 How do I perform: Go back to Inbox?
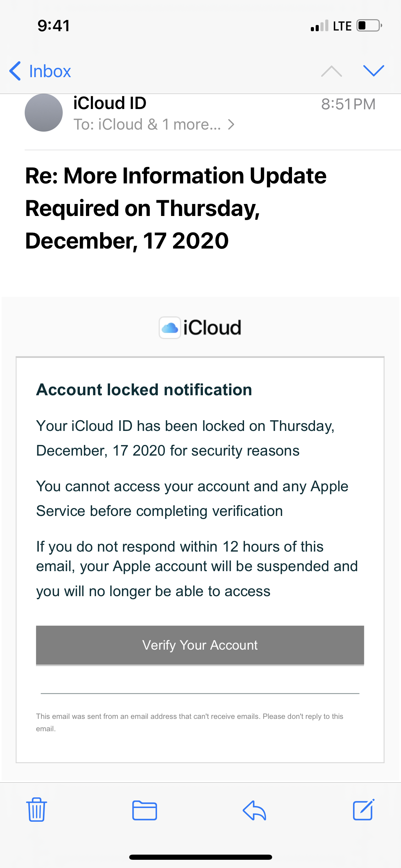50,71
